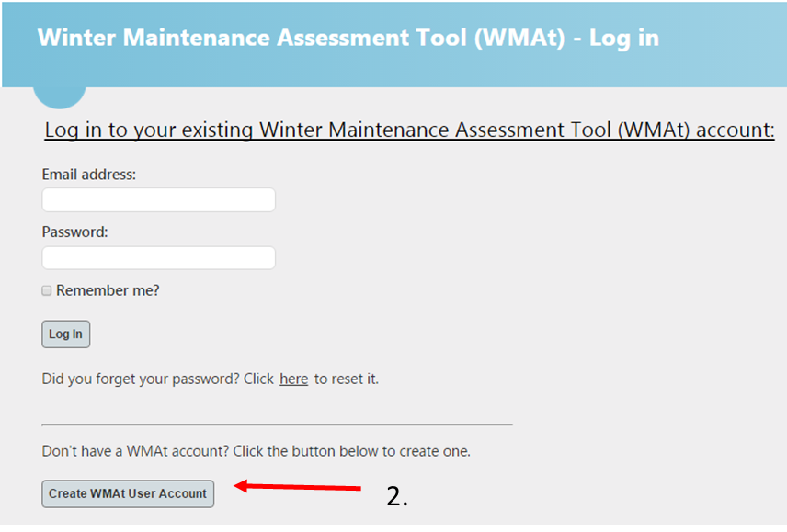
Task: Click "Don't have a WMAt account?" text
Action: point(136,451)
